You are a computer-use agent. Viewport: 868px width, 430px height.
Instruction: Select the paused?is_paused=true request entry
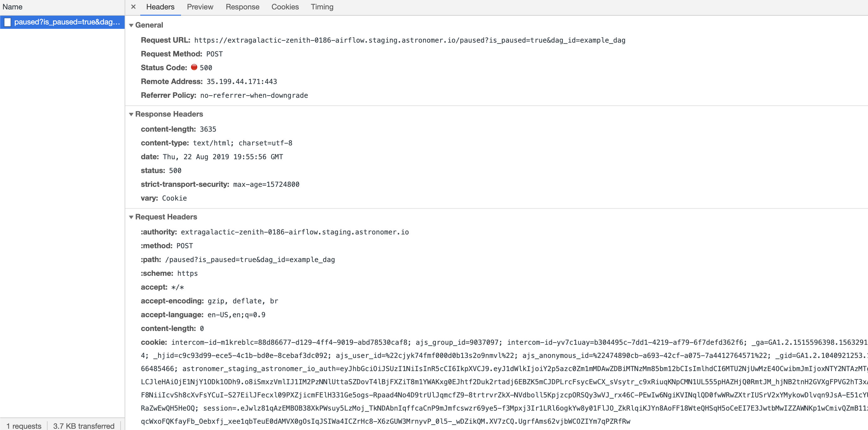pyautogui.click(x=66, y=22)
